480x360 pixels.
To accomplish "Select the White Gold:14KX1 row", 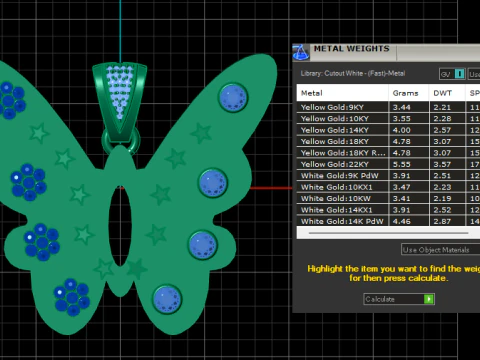I will tap(388, 210).
